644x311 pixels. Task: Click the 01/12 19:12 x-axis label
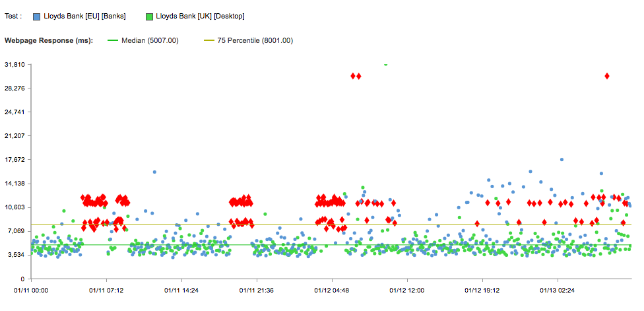point(482,290)
